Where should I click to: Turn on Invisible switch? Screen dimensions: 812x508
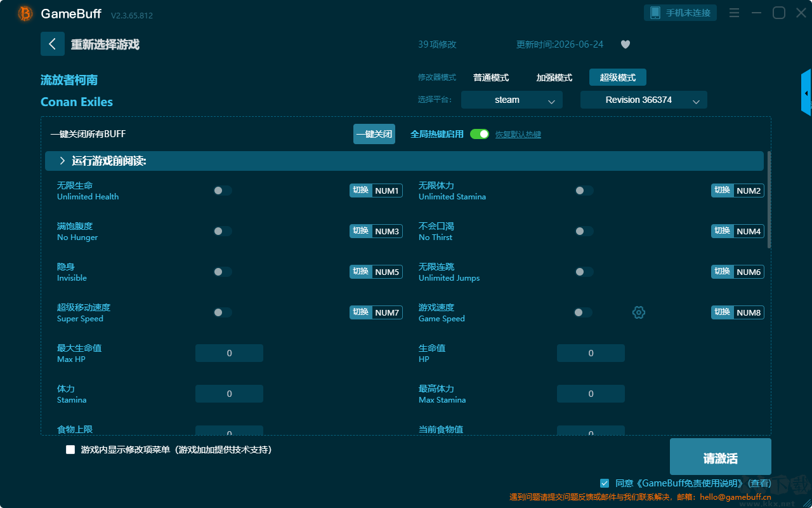[x=223, y=272]
